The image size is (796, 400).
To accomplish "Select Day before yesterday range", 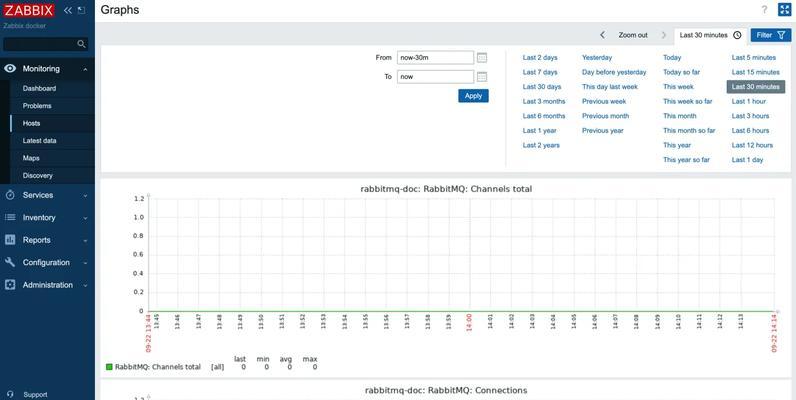I will (614, 72).
